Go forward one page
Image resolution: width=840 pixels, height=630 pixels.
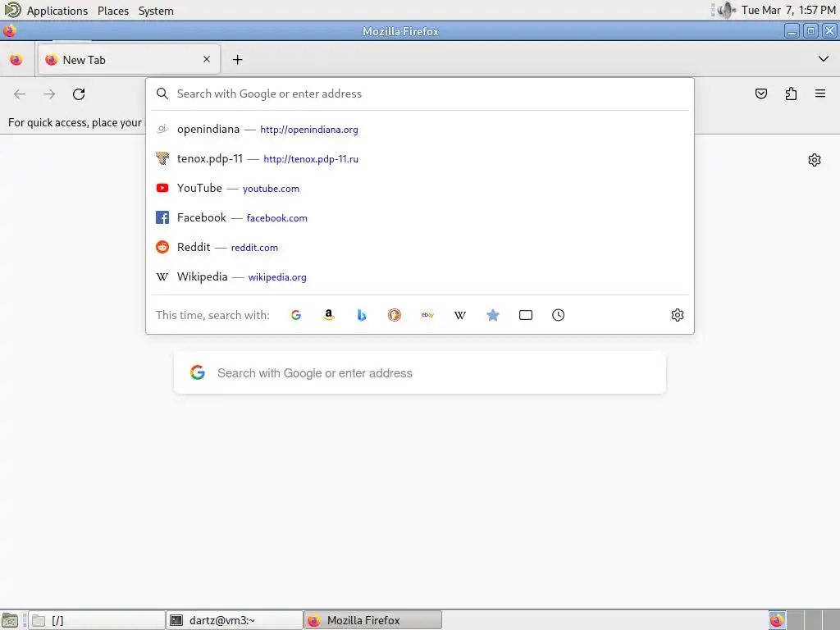(x=49, y=94)
